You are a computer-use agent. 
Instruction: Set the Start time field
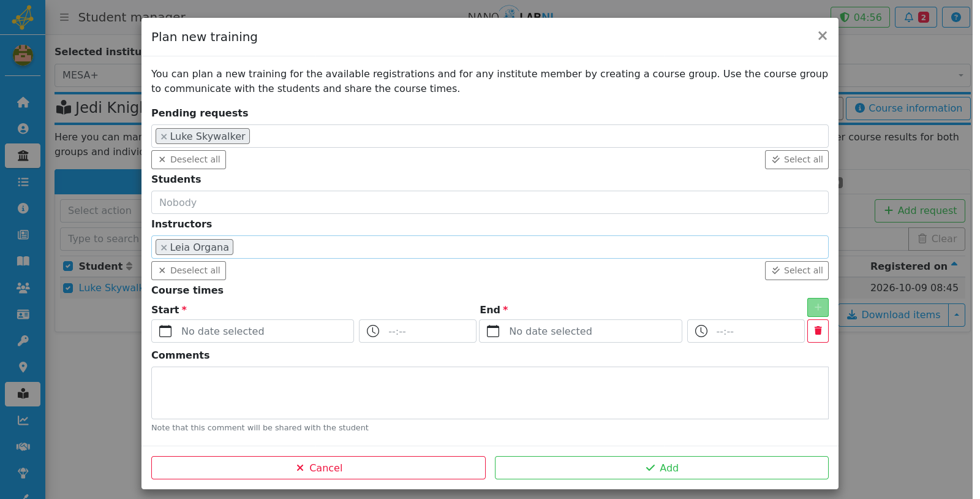pyautogui.click(x=417, y=331)
